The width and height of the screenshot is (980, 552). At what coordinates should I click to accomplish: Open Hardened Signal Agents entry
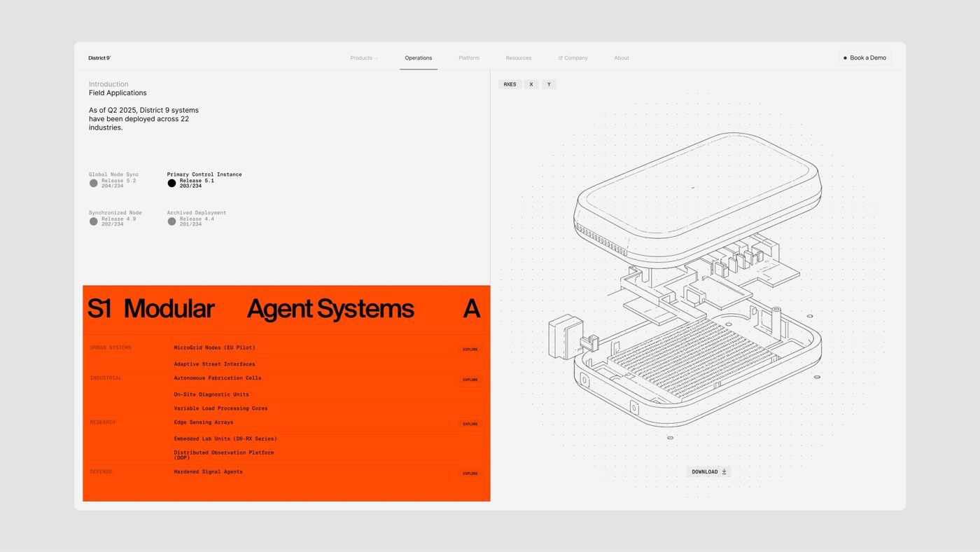pyautogui.click(x=208, y=472)
